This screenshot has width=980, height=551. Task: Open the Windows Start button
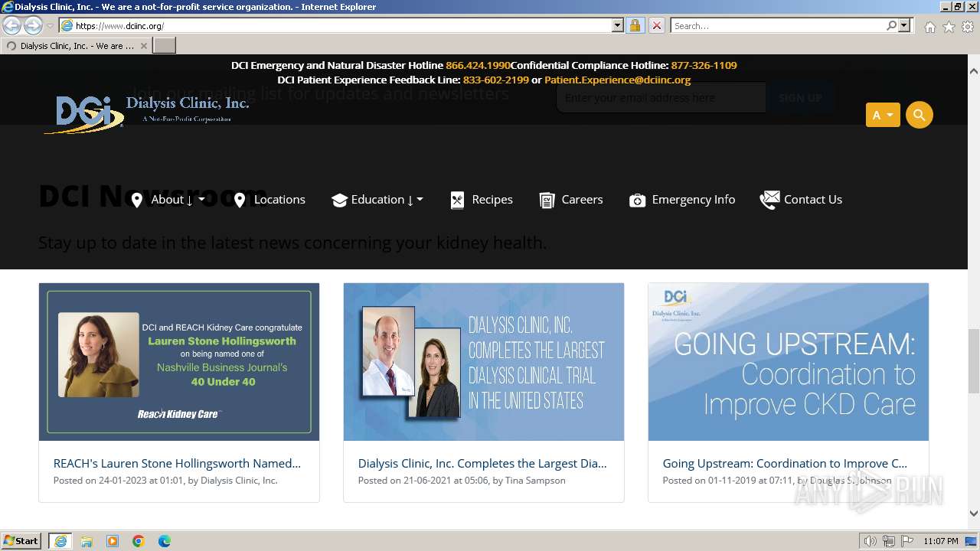point(21,541)
